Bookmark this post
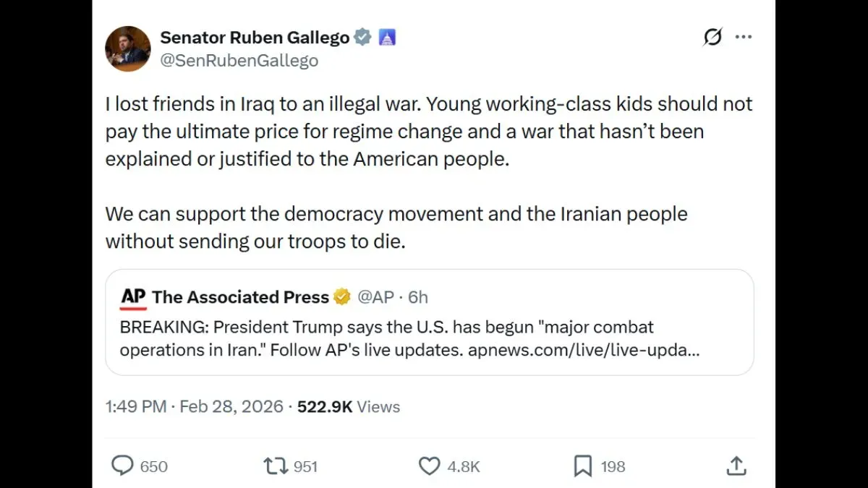 coord(583,466)
